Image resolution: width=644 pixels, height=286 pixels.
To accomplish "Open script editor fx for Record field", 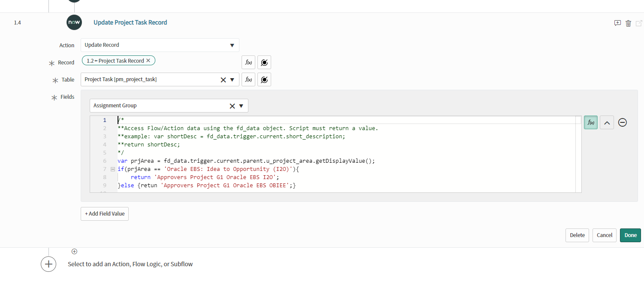I will [248, 62].
